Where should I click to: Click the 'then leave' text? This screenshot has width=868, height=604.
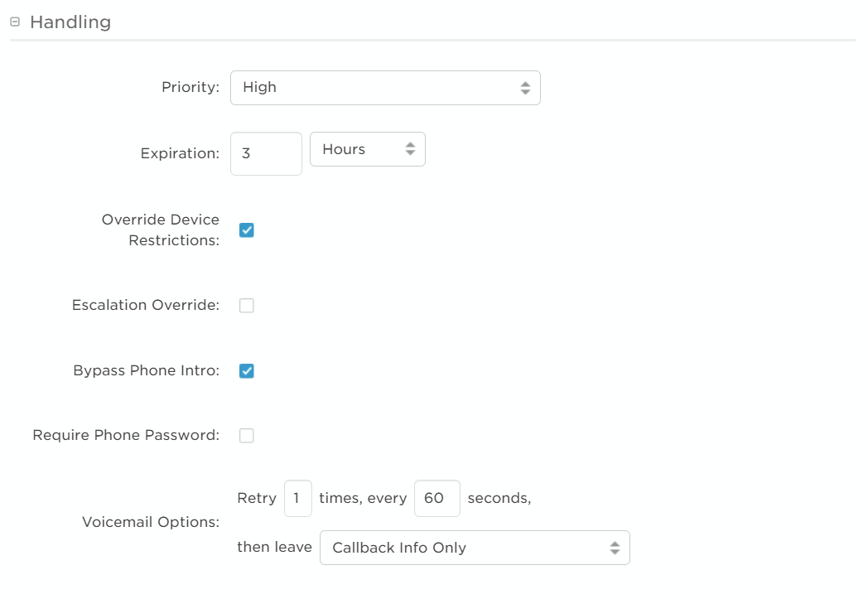[274, 548]
